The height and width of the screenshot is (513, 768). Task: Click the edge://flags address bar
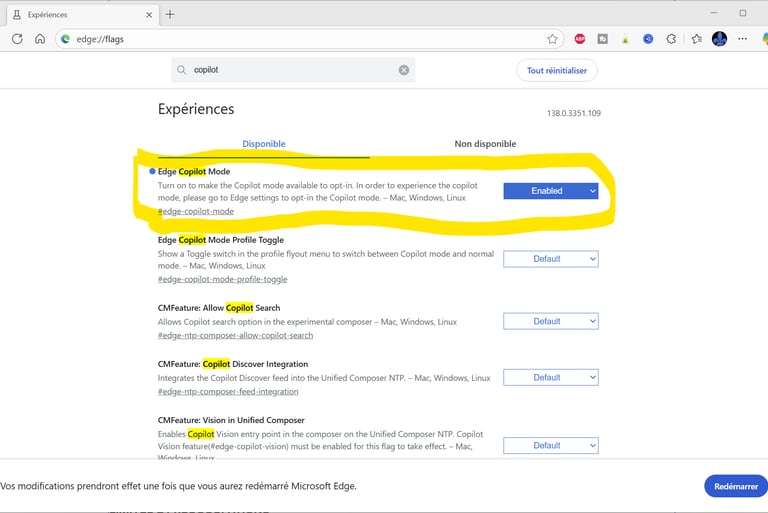point(309,39)
